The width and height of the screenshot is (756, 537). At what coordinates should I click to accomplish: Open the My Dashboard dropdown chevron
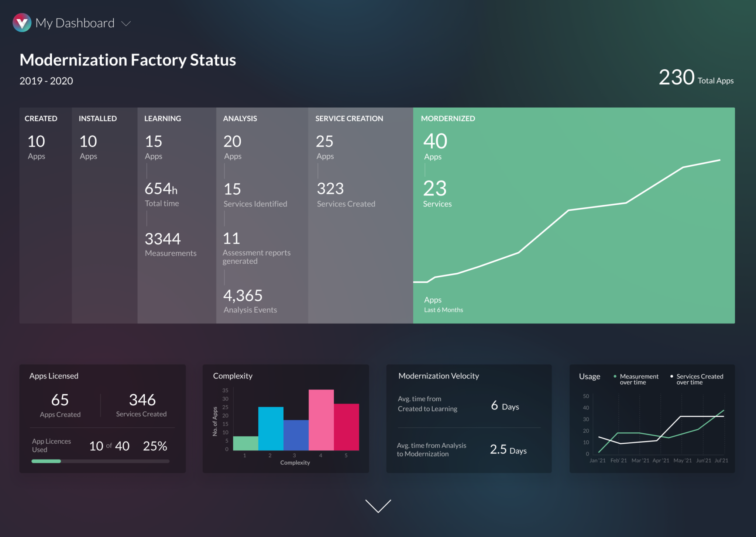coord(126,24)
